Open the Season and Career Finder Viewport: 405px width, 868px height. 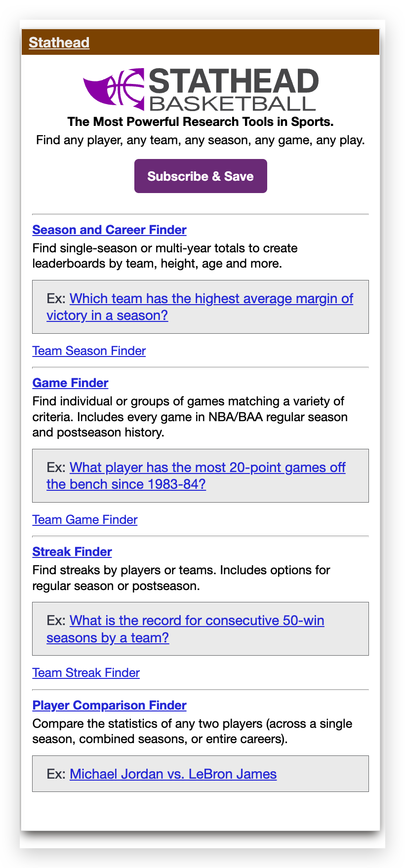(109, 230)
